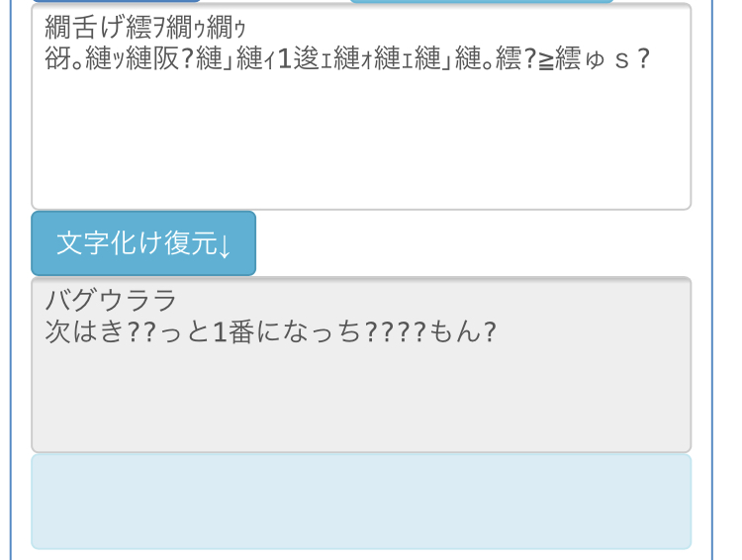The height and width of the screenshot is (560, 742).
Task: Click the dark blue button edge at top left
Action: pyautogui.click(x=116, y=1)
